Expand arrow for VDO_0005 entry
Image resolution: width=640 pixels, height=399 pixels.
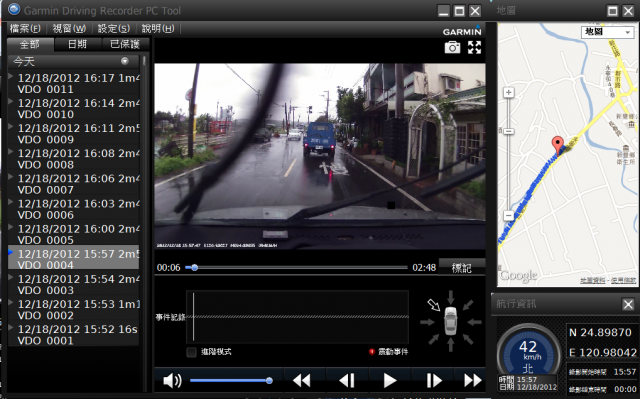11,227
